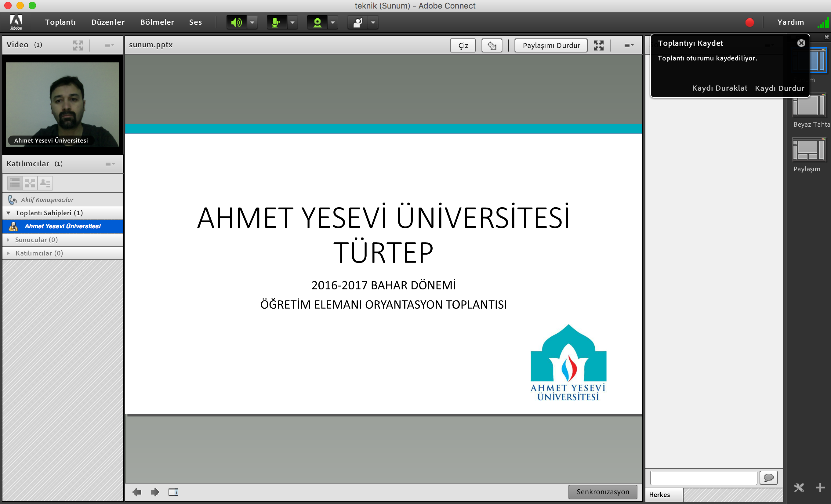The width and height of the screenshot is (831, 504).
Task: Select the Herkes chat tab
Action: pos(664,495)
